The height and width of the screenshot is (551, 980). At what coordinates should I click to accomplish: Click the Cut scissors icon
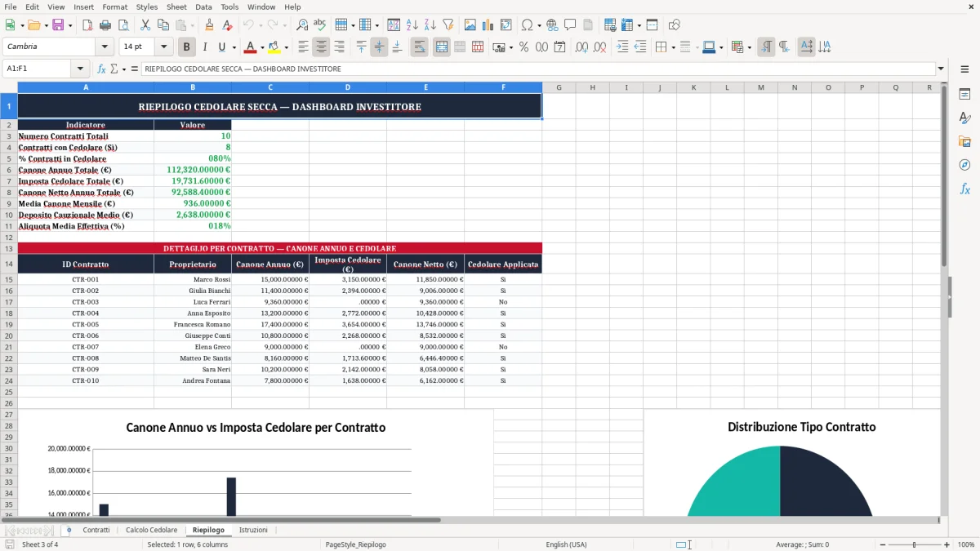pyautogui.click(x=145, y=25)
